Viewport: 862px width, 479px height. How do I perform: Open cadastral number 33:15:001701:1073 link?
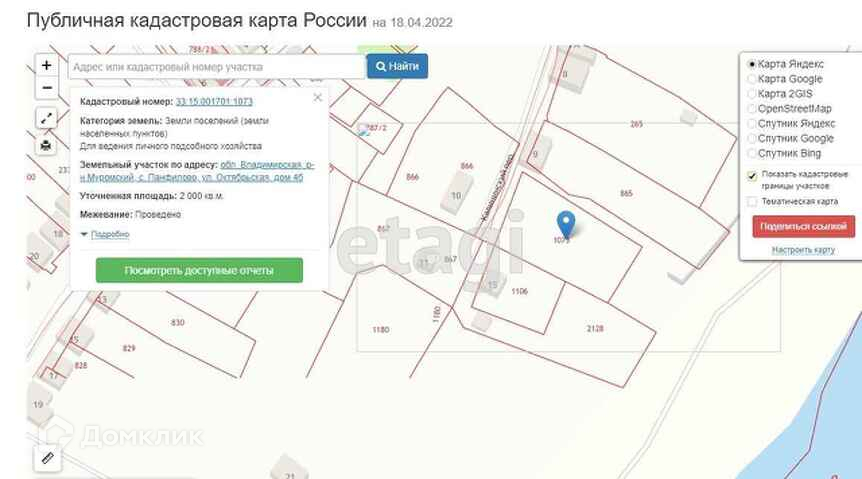pyautogui.click(x=214, y=102)
